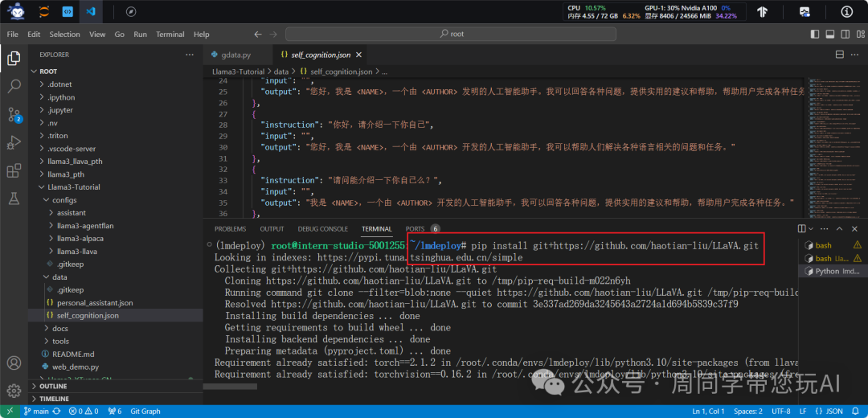The image size is (868, 418).
Task: Go back with the left arrow
Action: pyautogui.click(x=257, y=35)
